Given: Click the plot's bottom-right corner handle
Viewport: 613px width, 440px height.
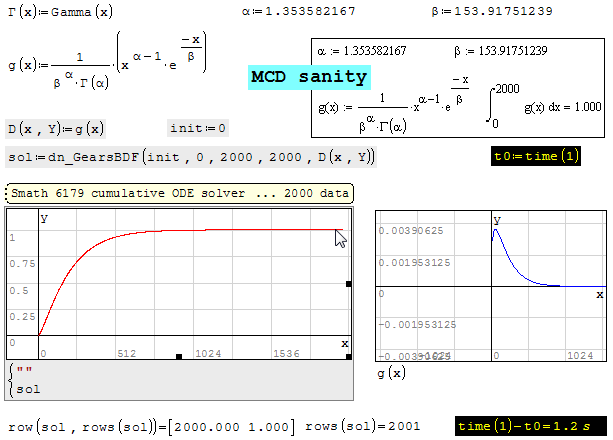Looking at the screenshot, I should pyautogui.click(x=348, y=356).
